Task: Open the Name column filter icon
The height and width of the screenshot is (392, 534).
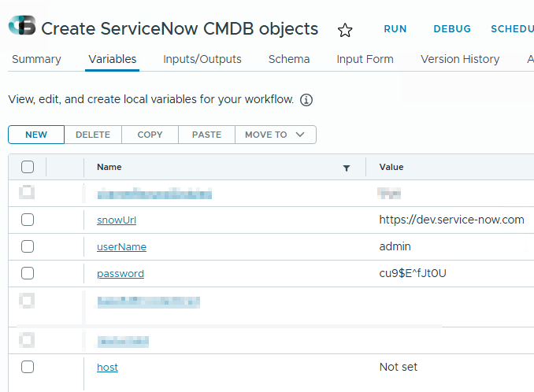Action: point(347,168)
